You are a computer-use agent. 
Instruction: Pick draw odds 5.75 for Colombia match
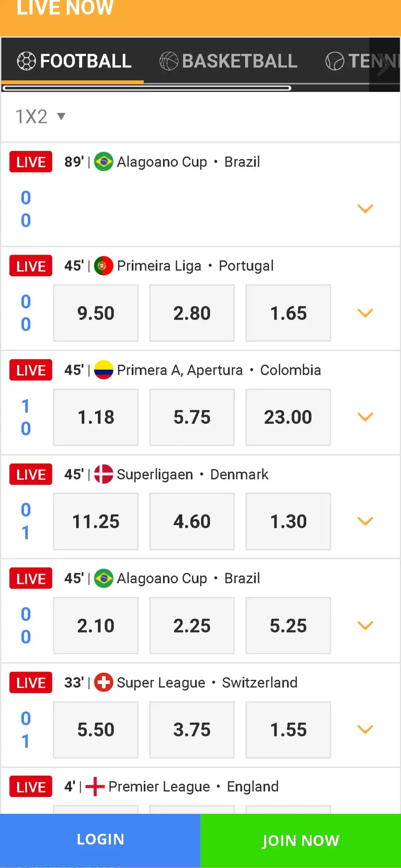[192, 417]
